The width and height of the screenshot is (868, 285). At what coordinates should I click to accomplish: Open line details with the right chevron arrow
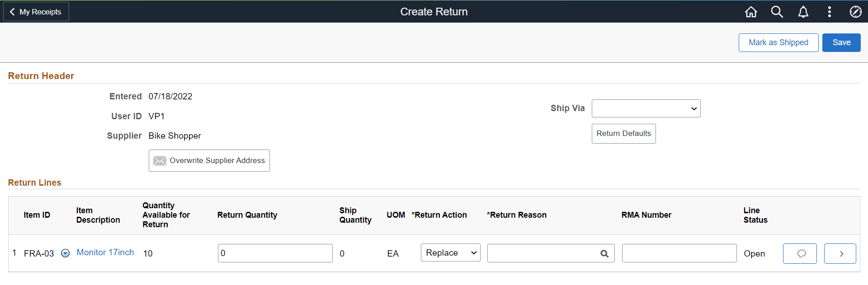point(840,253)
